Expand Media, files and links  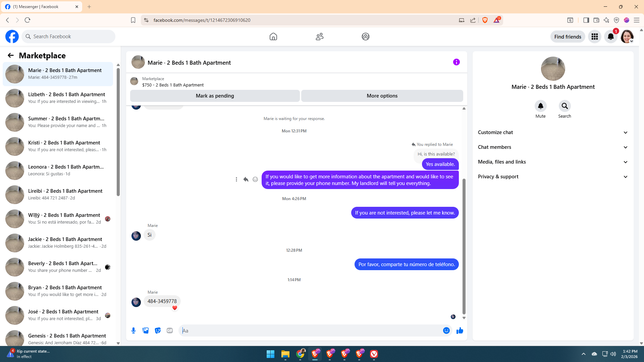(x=553, y=162)
